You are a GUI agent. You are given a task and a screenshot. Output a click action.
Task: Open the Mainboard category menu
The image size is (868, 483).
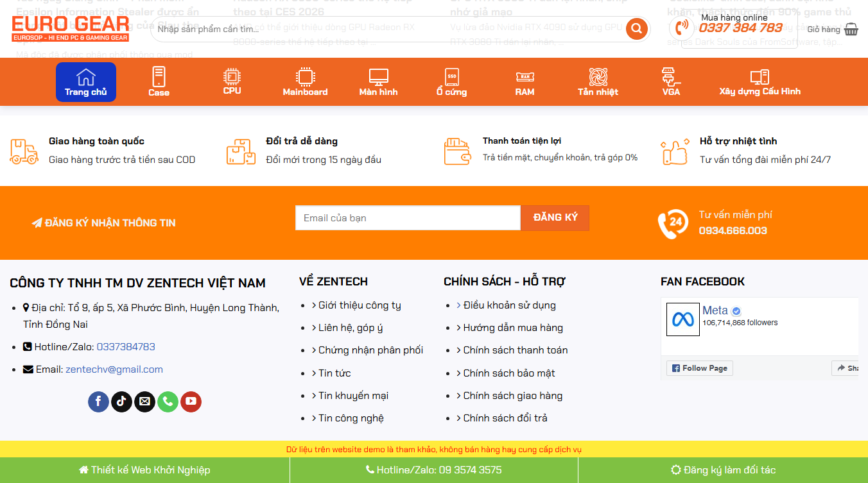(305, 81)
